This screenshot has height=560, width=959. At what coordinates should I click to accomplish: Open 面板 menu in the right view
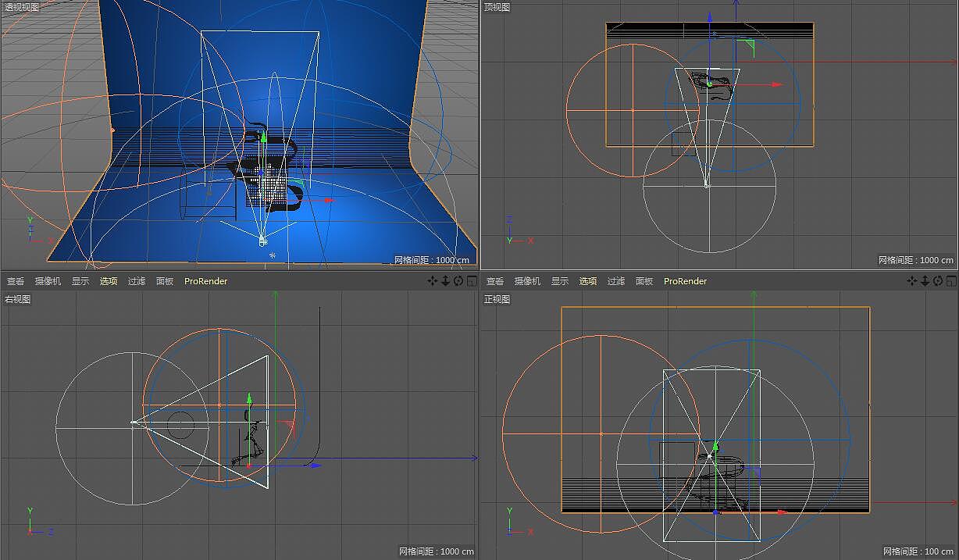[165, 281]
